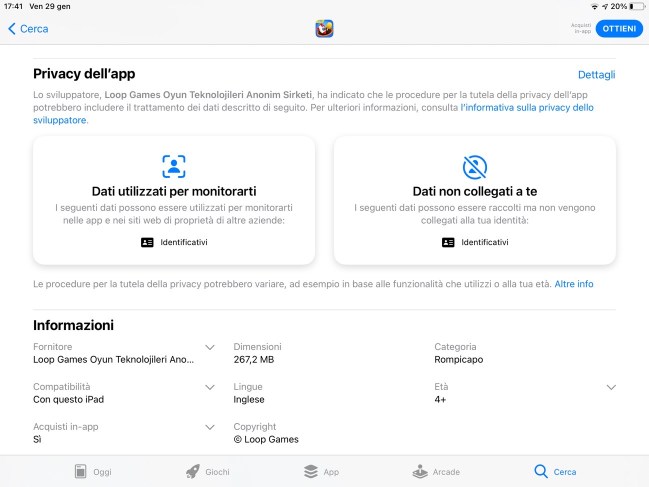Open the Oggi tab
The width and height of the screenshot is (649, 487).
pos(93,471)
